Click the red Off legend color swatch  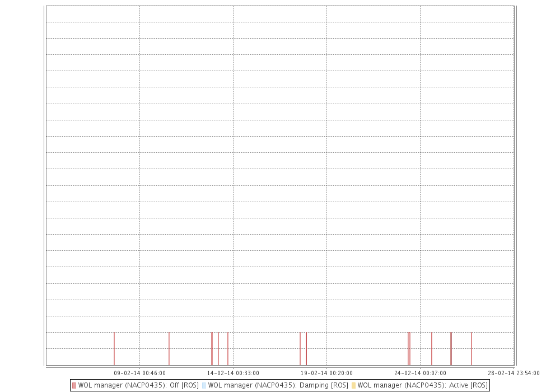pyautogui.click(x=74, y=386)
